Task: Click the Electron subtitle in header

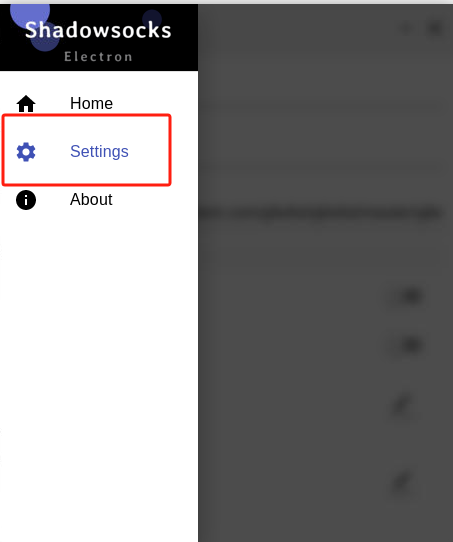Action: [x=98, y=57]
